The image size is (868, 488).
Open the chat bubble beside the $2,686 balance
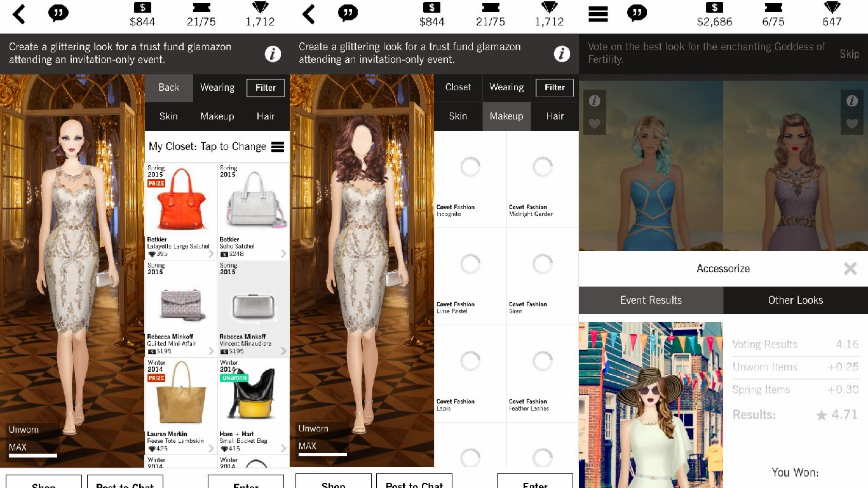click(x=637, y=13)
